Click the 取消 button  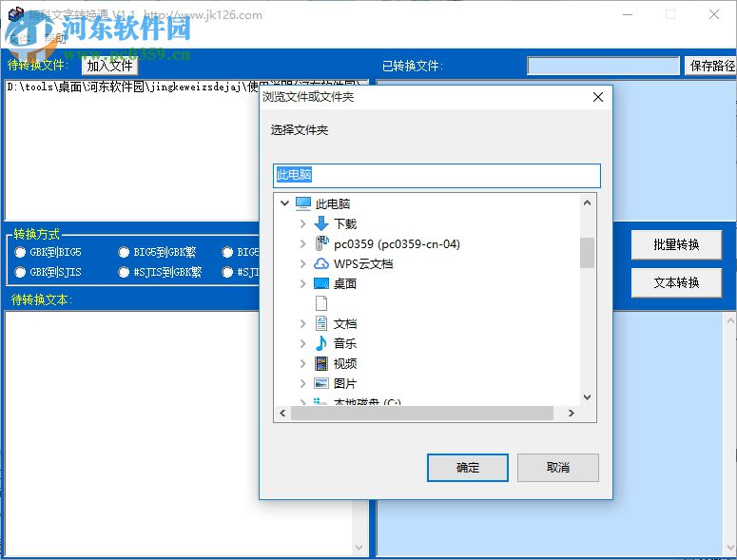(x=558, y=468)
